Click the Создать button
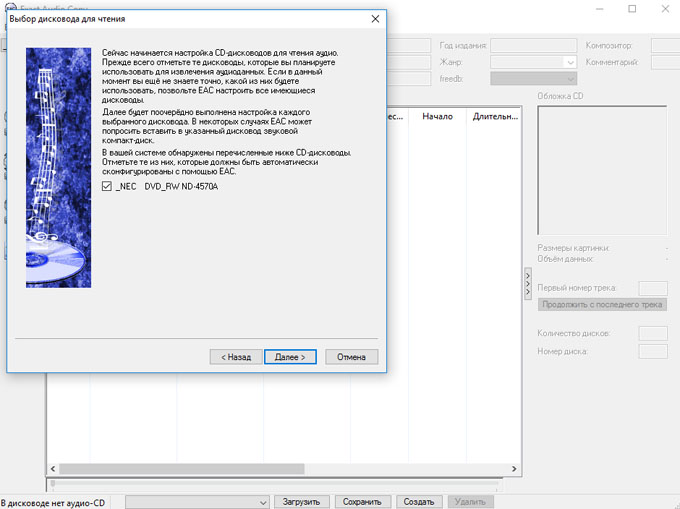Viewport: 680px width, 509px height. [x=419, y=501]
